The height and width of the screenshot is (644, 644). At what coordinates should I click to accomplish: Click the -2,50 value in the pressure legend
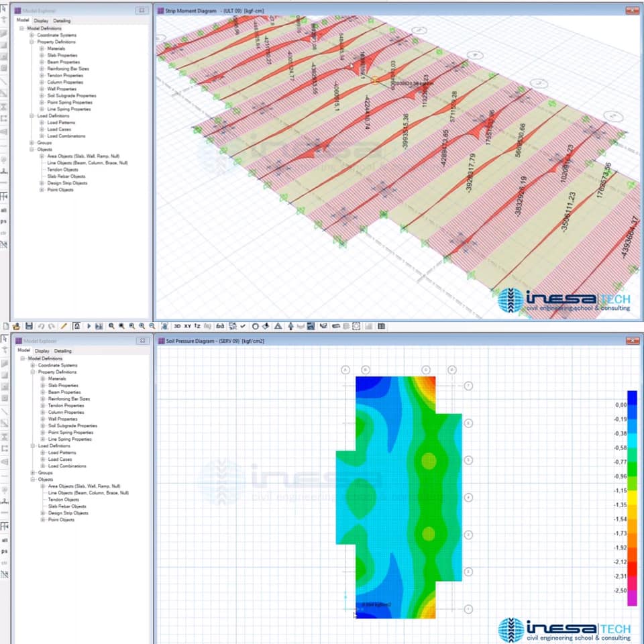pyautogui.click(x=620, y=590)
